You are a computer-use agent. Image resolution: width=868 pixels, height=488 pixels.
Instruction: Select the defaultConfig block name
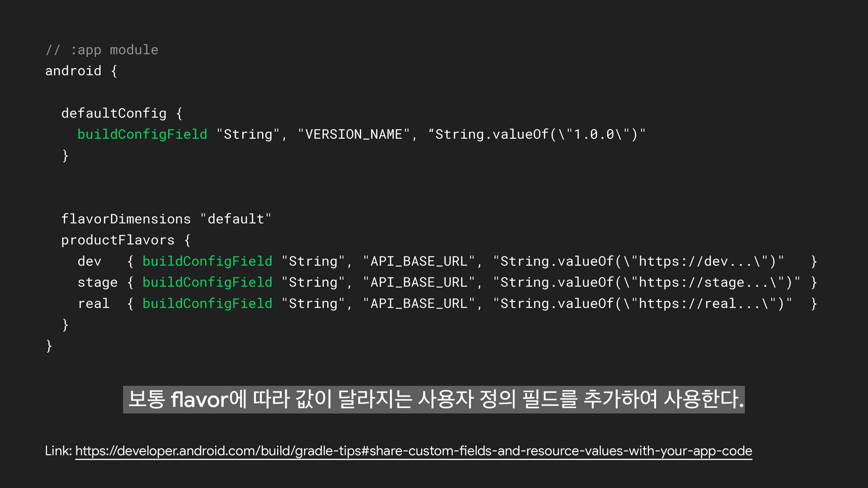click(x=113, y=113)
